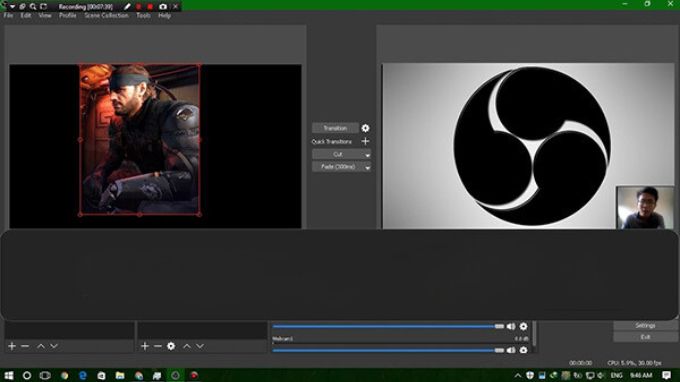
Task: Select the soldier image source in preview
Action: (x=140, y=140)
